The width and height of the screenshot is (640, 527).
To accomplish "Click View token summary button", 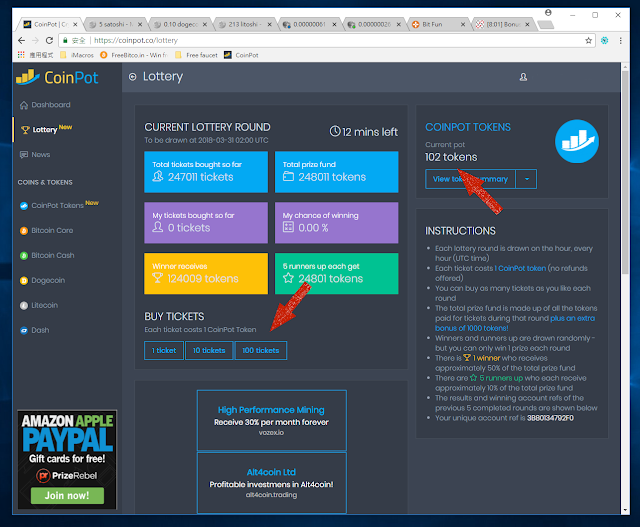I will point(470,179).
